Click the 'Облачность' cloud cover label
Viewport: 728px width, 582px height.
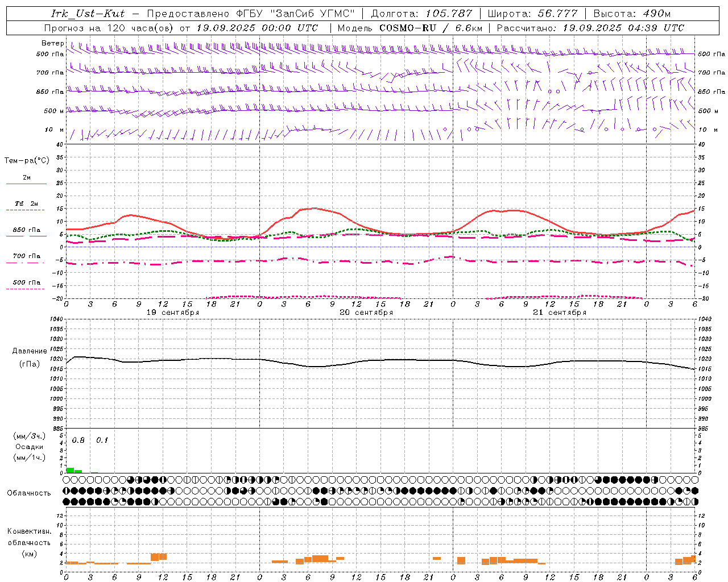(x=29, y=493)
